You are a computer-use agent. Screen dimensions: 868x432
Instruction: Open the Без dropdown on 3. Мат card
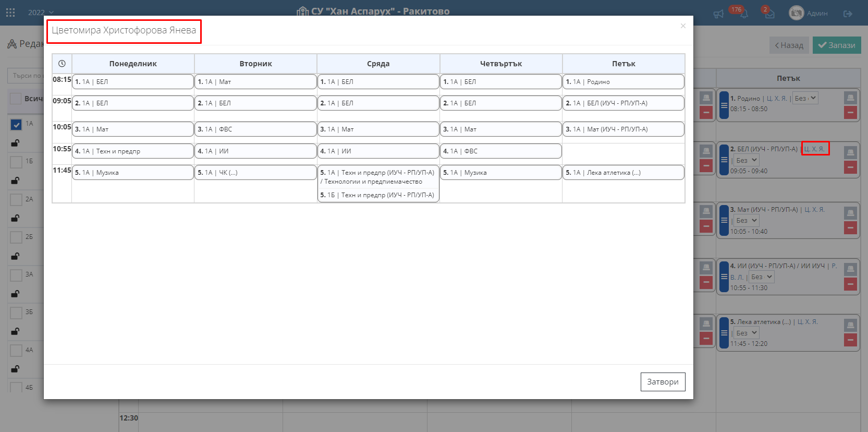(747, 221)
